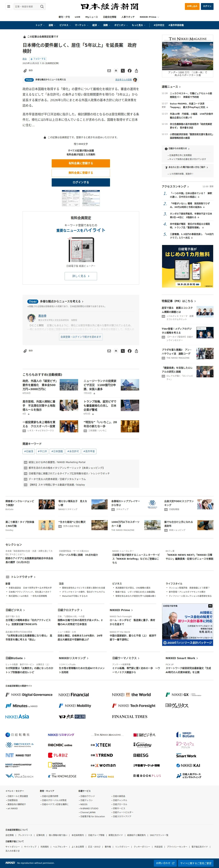Click the orange お申し込み button
The width and height of the screenshot is (219, 868).
point(192,6)
